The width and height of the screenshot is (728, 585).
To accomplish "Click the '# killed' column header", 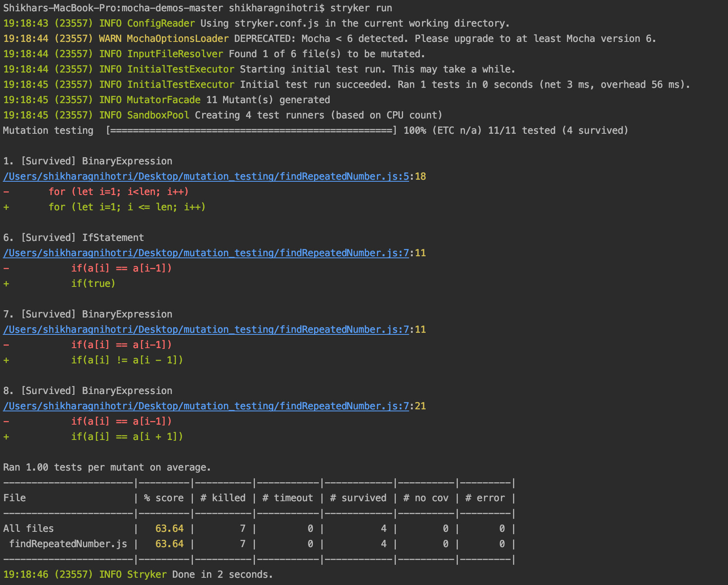I will coord(223,498).
